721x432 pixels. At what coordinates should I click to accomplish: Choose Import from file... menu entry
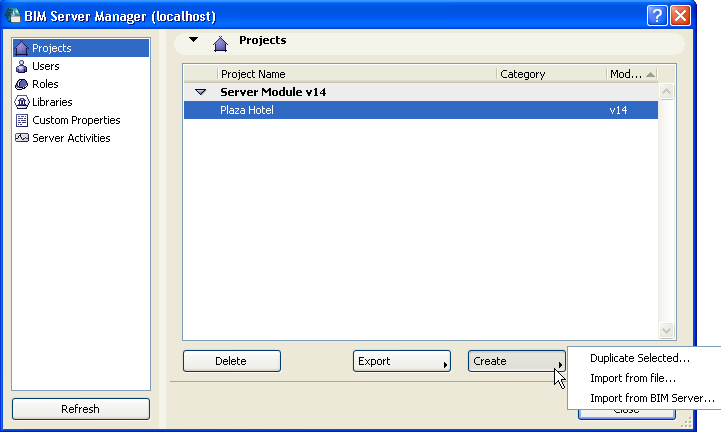633,378
